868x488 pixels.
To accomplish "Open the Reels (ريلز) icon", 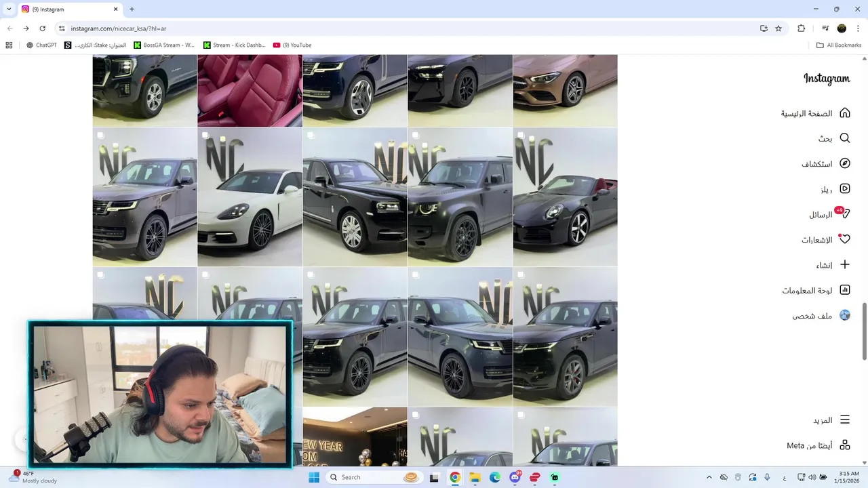I will (844, 189).
